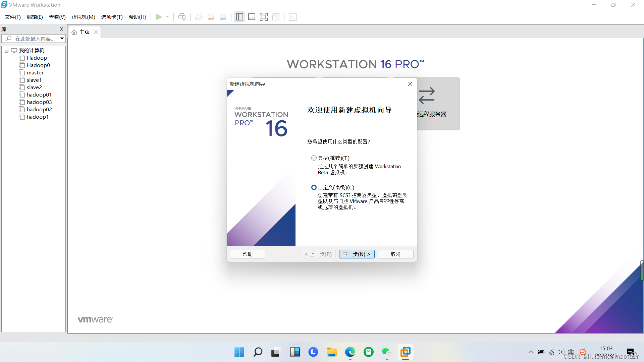Click the Sogou input tray icon
The height and width of the screenshot is (362, 644).
click(583, 352)
